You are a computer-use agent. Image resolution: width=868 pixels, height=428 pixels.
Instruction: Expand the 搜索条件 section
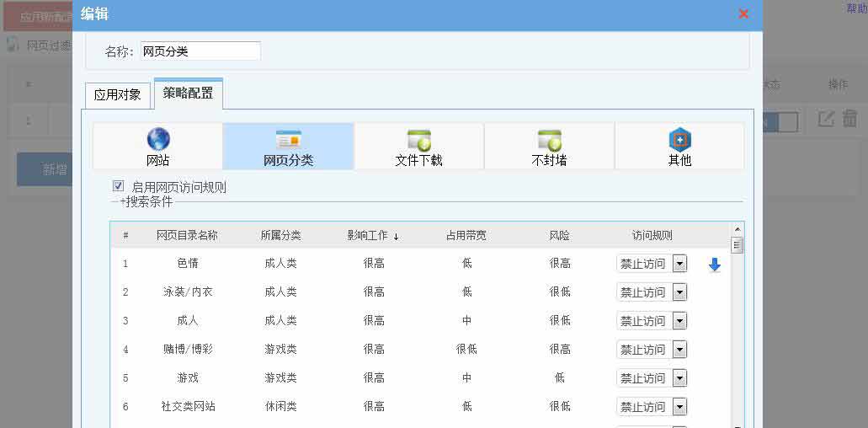coord(143,202)
